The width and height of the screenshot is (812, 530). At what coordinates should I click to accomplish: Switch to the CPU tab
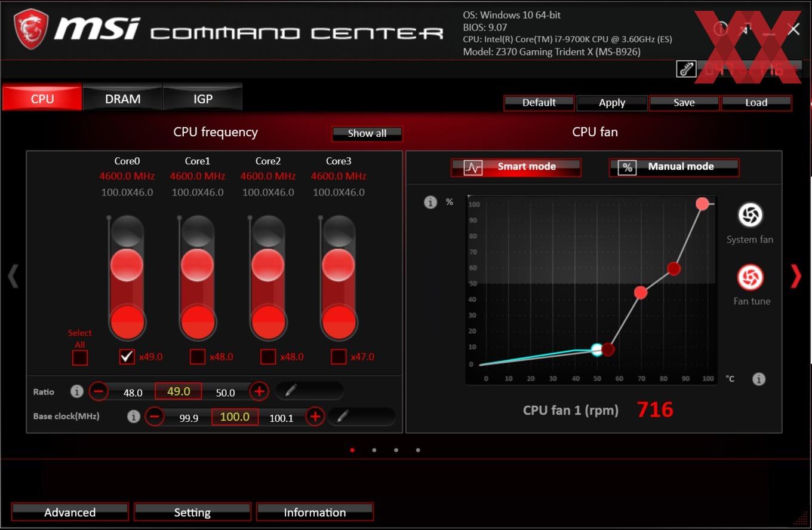tap(42, 98)
